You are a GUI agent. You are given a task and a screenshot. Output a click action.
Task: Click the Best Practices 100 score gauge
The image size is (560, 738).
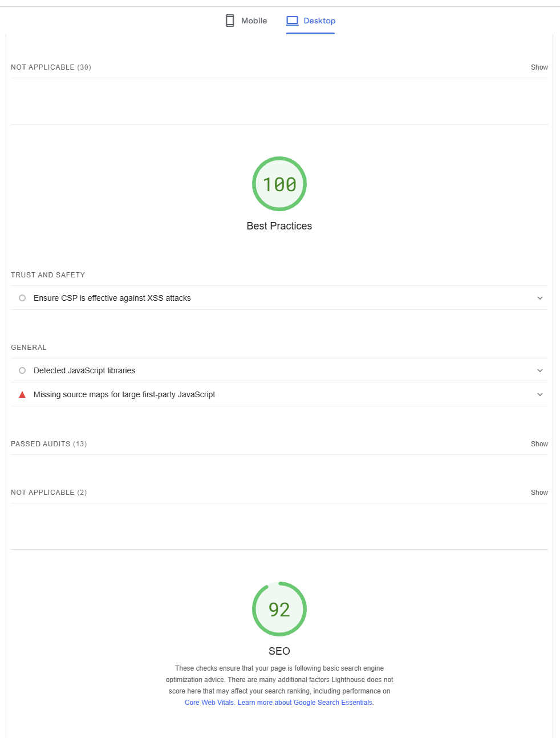279,184
